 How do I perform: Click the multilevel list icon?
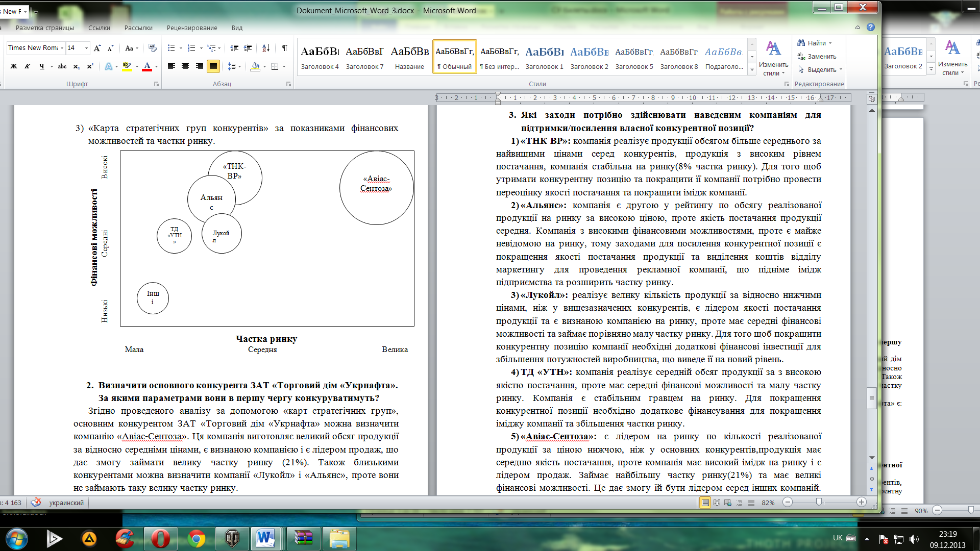point(211,48)
